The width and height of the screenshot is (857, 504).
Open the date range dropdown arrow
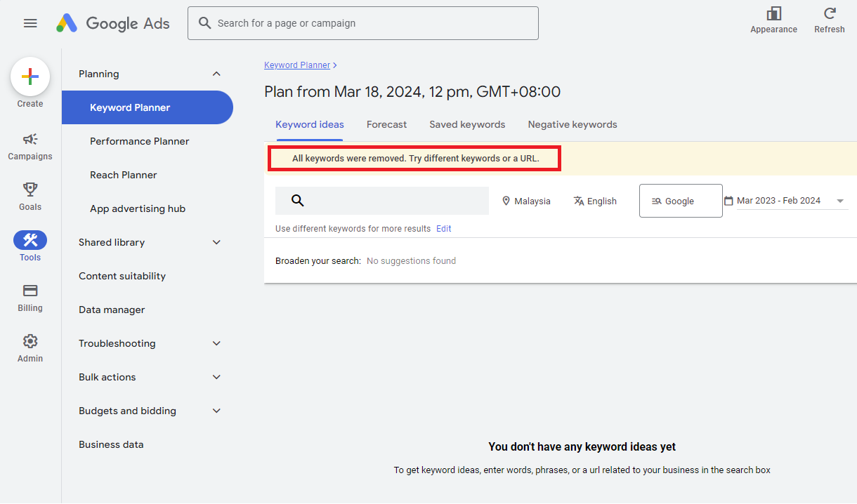[840, 201]
